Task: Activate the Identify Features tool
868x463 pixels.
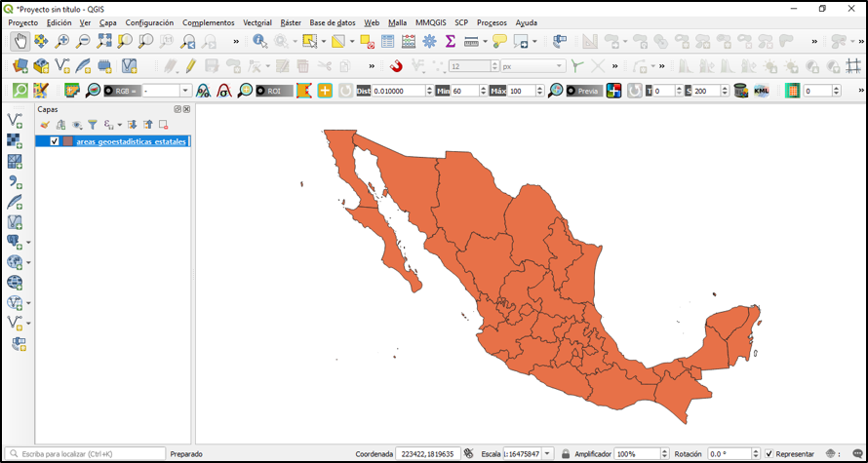Action: [260, 41]
